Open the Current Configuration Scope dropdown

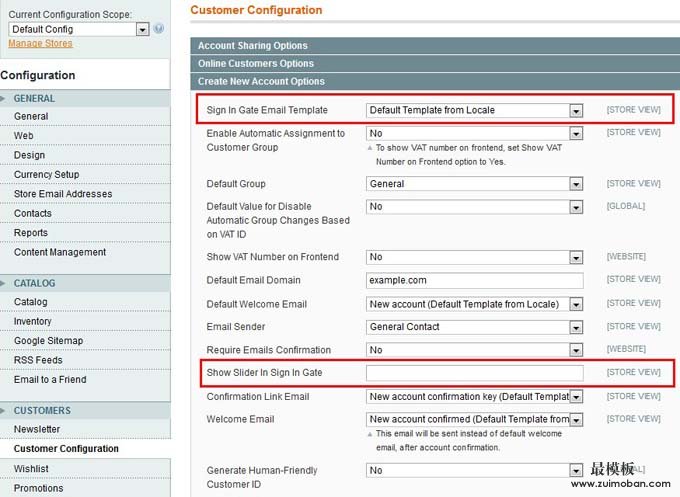click(x=78, y=29)
